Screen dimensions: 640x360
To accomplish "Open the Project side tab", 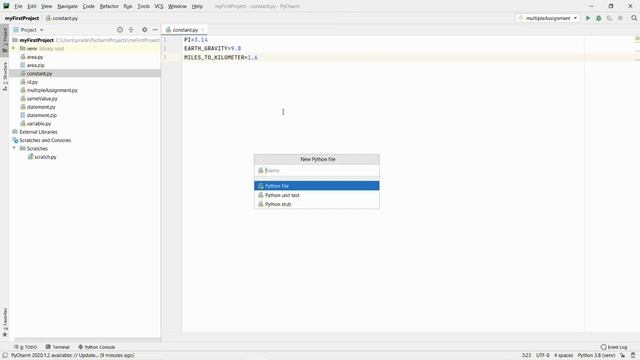I will tap(4, 40).
